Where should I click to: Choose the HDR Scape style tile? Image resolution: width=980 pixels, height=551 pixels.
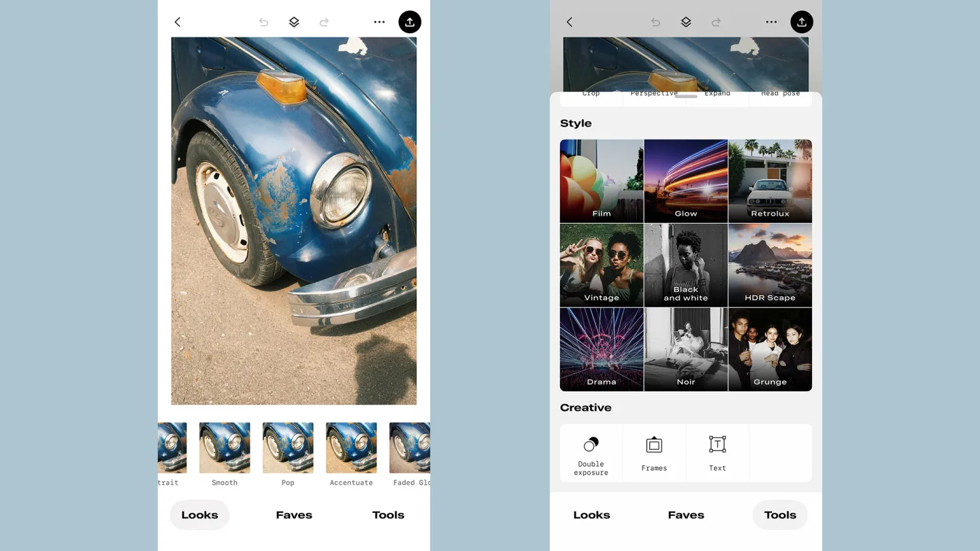(x=770, y=265)
